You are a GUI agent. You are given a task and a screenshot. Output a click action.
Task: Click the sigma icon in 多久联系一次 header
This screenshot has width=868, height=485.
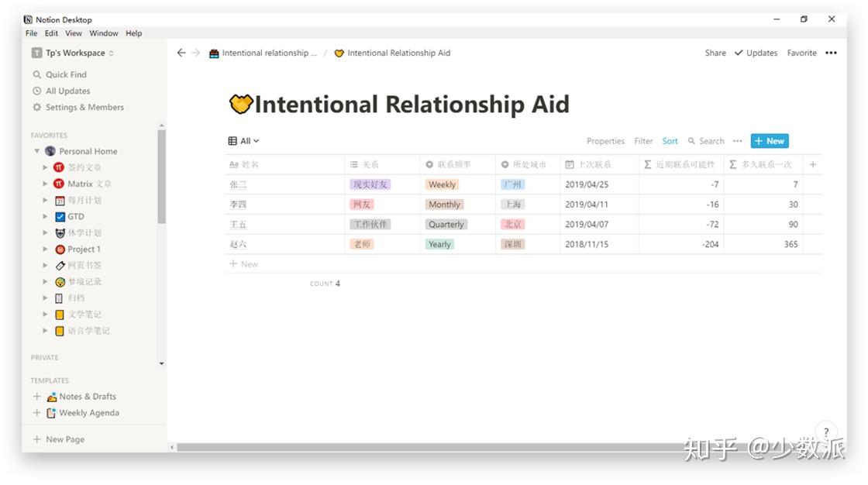(x=732, y=164)
